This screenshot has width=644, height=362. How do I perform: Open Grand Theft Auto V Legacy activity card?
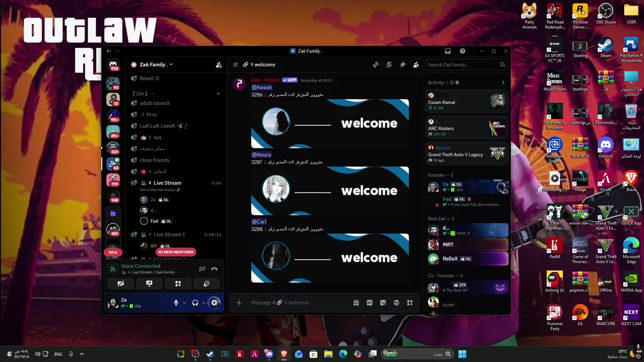pyautogui.click(x=466, y=154)
